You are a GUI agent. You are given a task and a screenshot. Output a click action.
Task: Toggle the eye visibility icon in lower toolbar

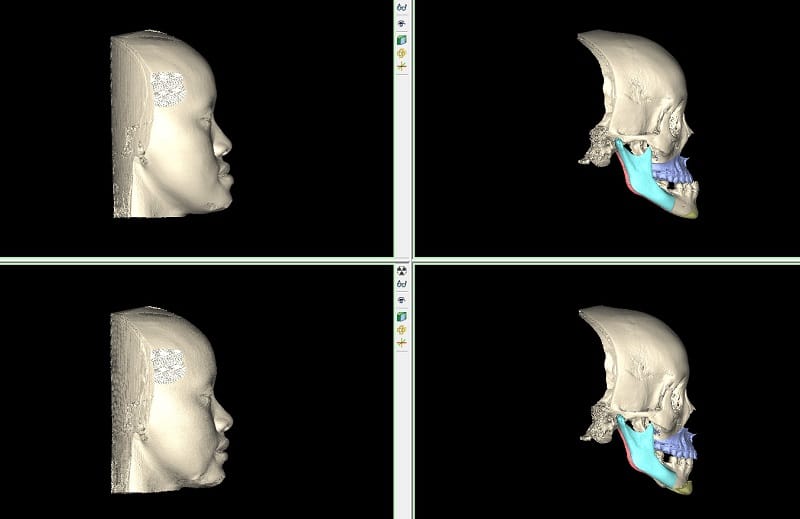pos(402,299)
